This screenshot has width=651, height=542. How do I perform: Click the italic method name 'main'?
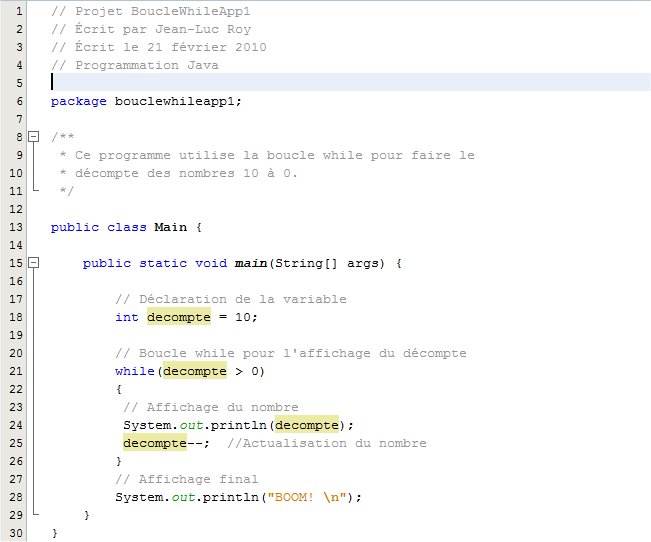click(x=251, y=263)
